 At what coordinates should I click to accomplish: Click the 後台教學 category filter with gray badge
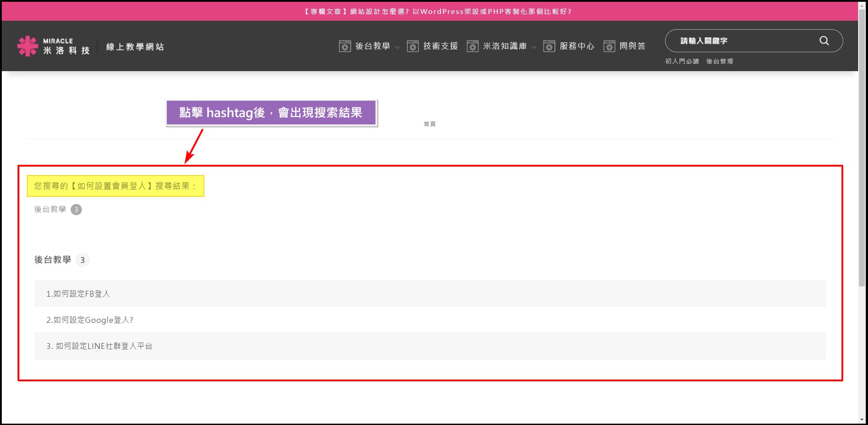[x=50, y=209]
